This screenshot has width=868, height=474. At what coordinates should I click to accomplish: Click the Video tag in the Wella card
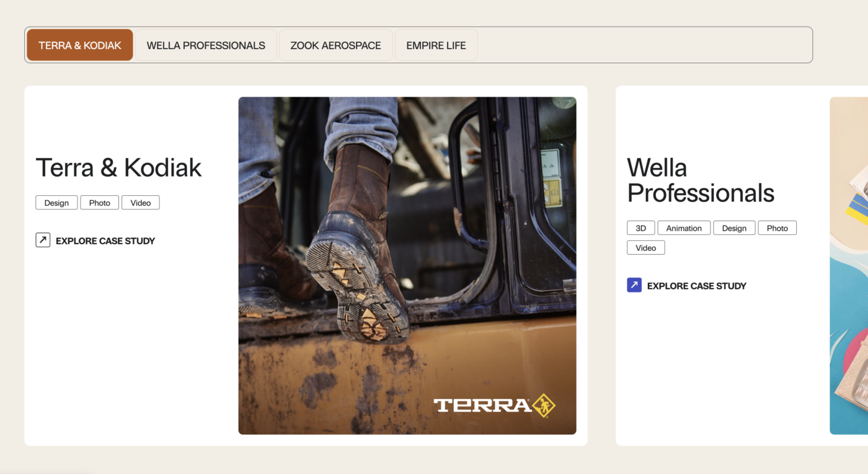pyautogui.click(x=646, y=248)
